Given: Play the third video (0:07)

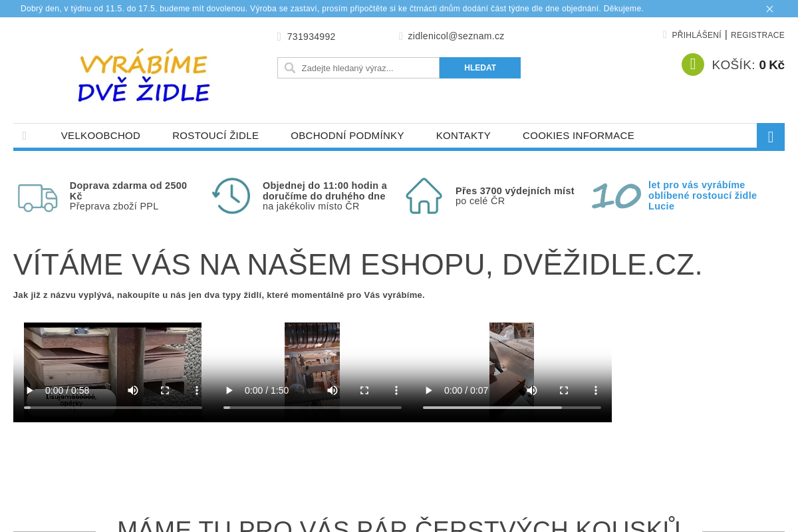Looking at the screenshot, I should point(428,390).
